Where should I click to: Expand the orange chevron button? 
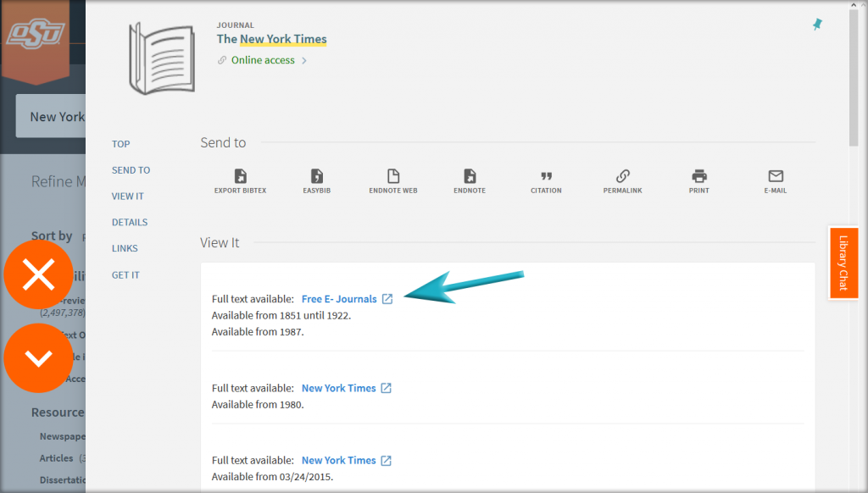coord(39,357)
